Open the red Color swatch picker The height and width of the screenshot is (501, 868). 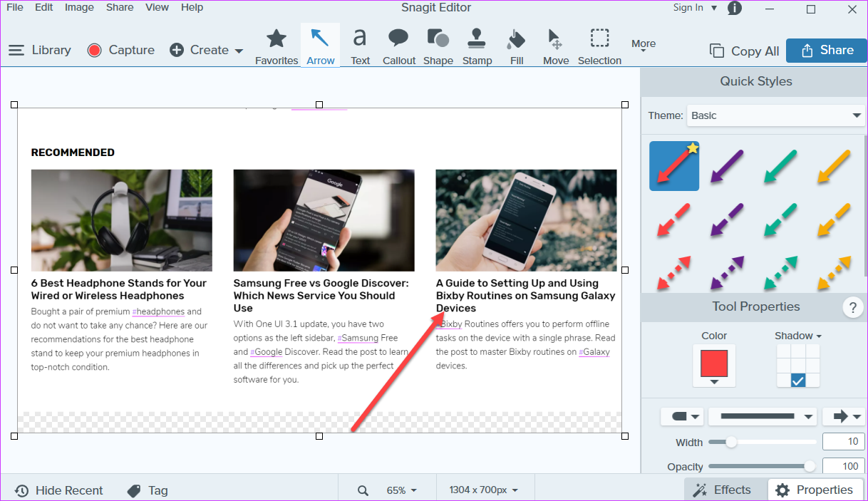tap(714, 366)
